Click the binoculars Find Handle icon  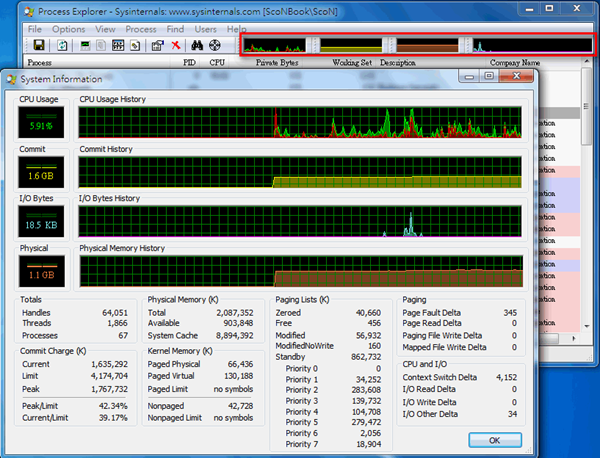[197, 46]
